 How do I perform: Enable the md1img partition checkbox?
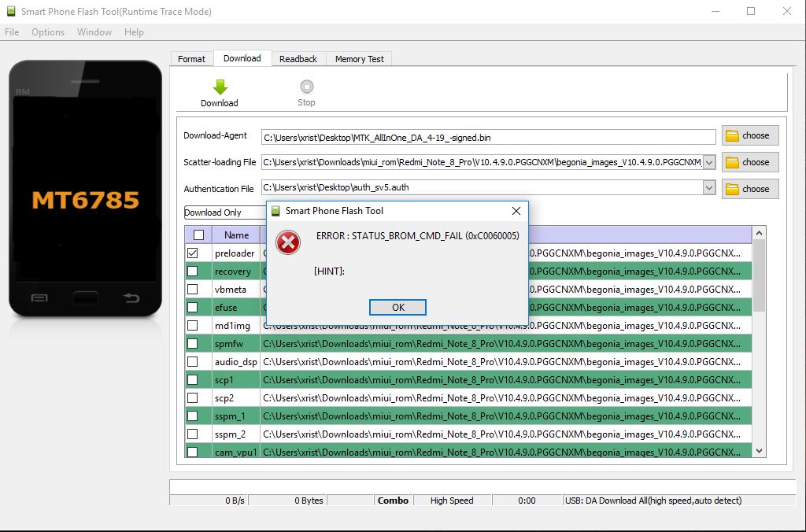click(x=193, y=326)
